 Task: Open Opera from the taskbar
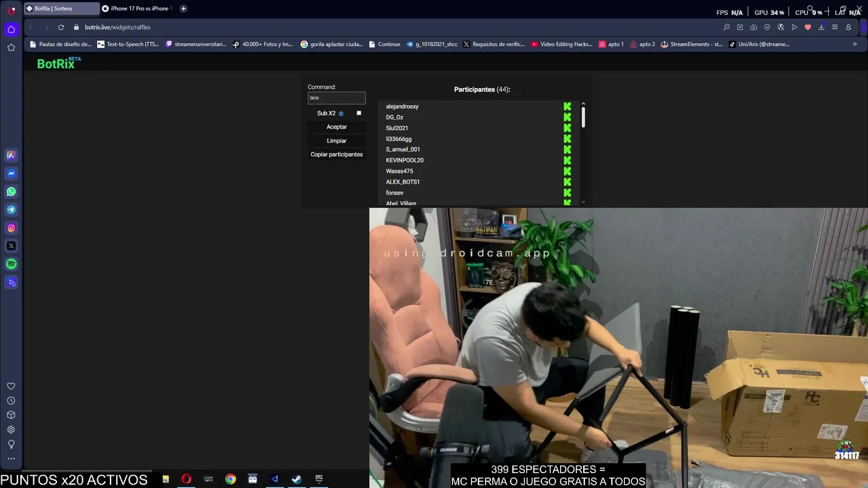click(x=186, y=479)
